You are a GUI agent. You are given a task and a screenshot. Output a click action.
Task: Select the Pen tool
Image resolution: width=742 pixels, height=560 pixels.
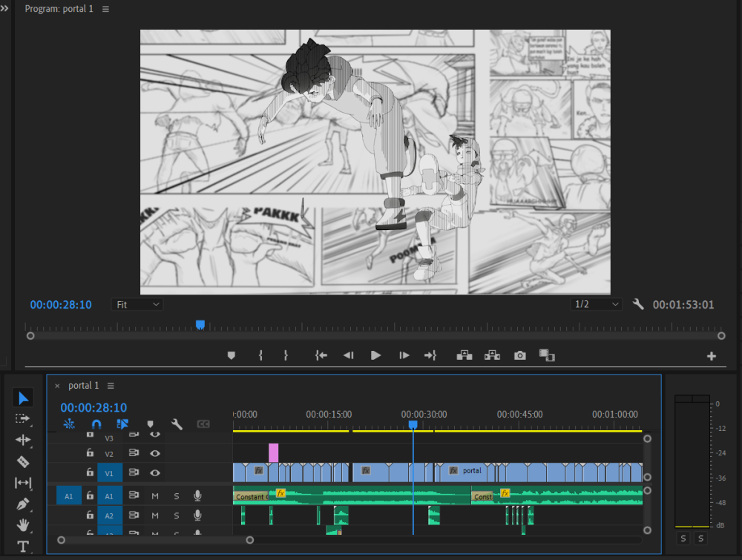coord(23,504)
